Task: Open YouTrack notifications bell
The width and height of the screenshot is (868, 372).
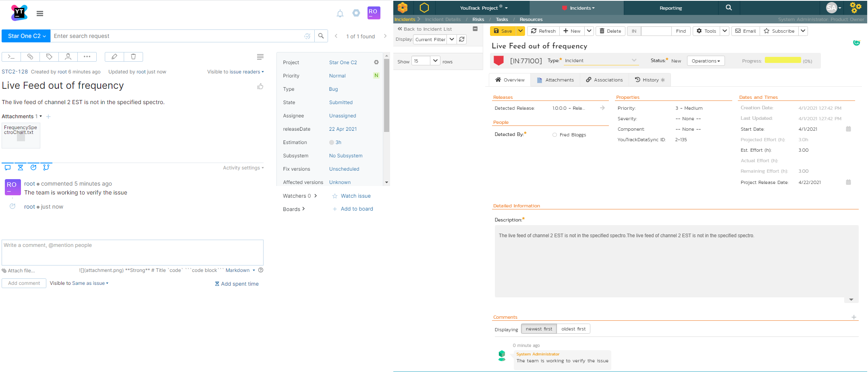Action: click(x=340, y=14)
